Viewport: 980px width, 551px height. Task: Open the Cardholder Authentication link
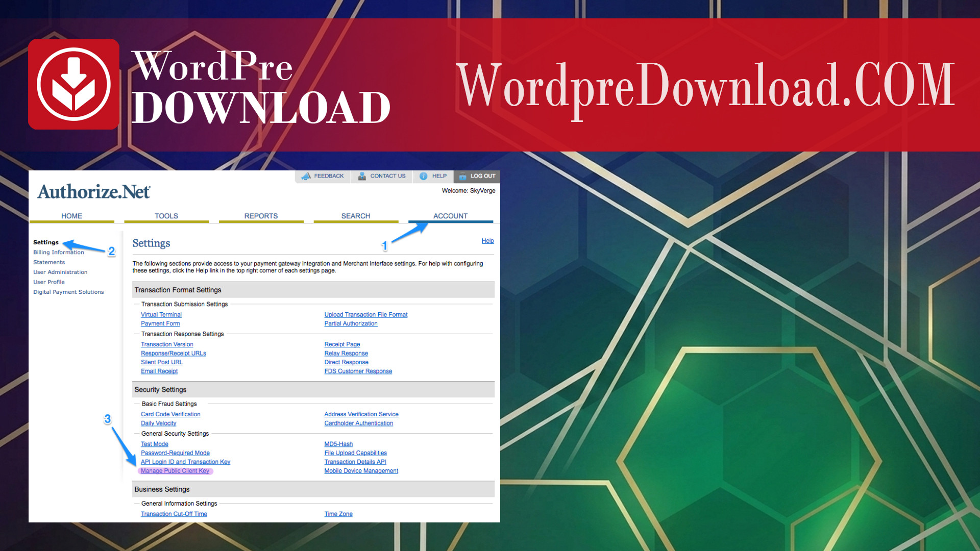point(359,423)
